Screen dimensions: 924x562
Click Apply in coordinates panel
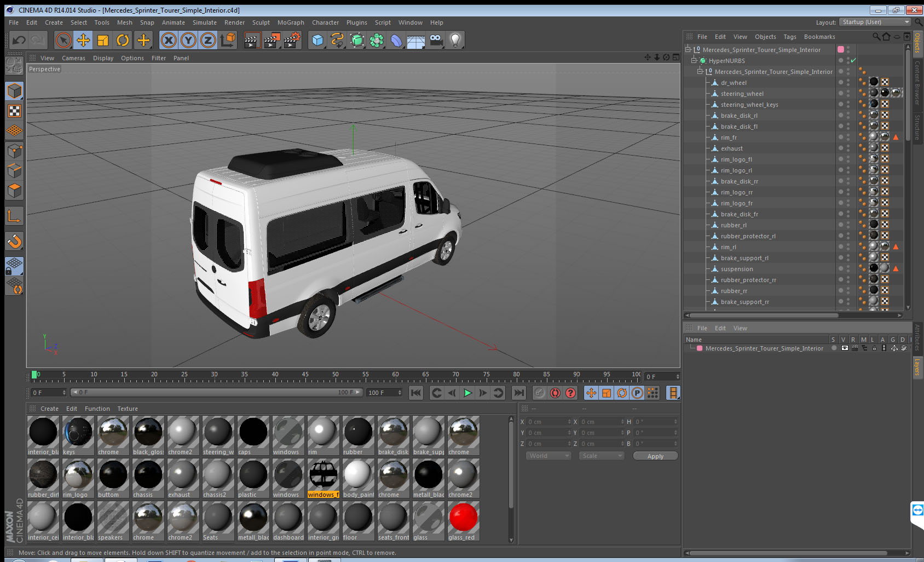655,456
